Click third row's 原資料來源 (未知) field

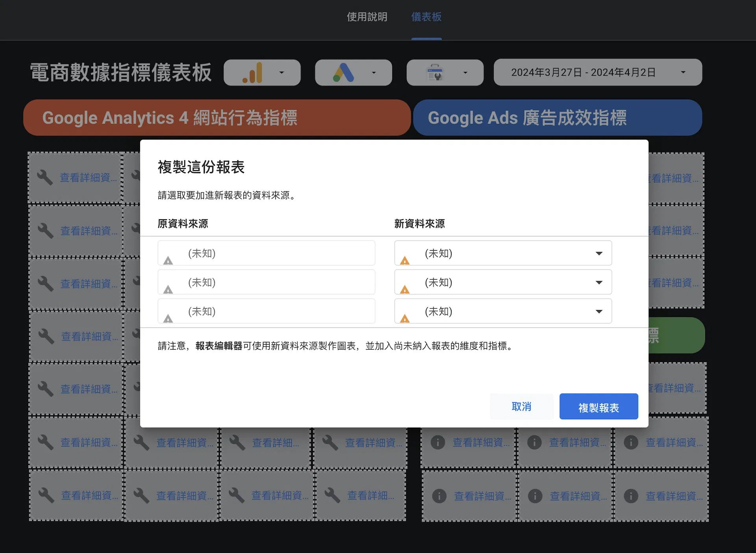(x=266, y=311)
